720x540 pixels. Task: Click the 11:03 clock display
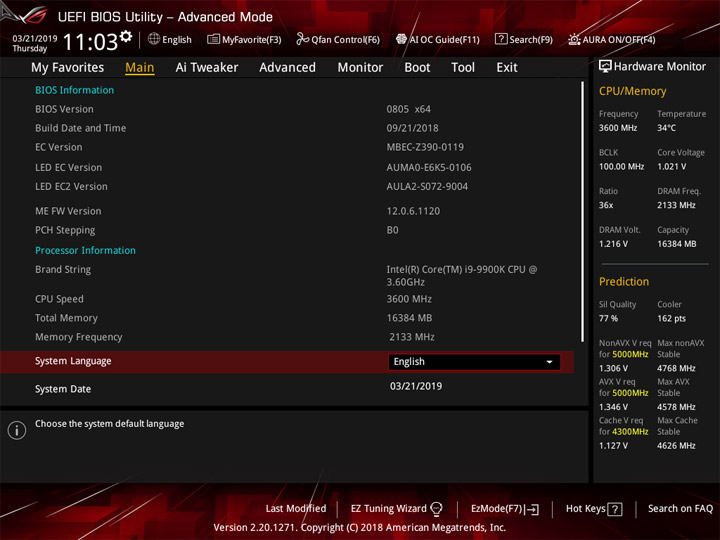(x=90, y=41)
